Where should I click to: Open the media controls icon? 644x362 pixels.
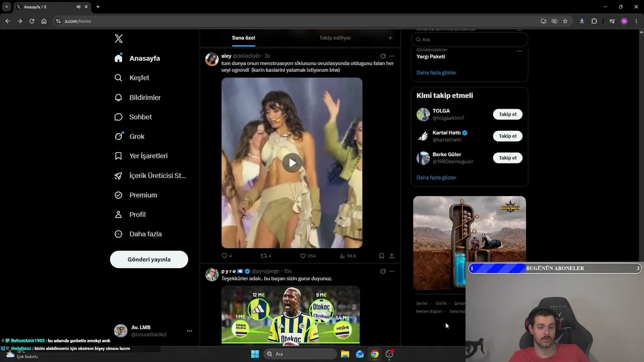pyautogui.click(x=612, y=21)
